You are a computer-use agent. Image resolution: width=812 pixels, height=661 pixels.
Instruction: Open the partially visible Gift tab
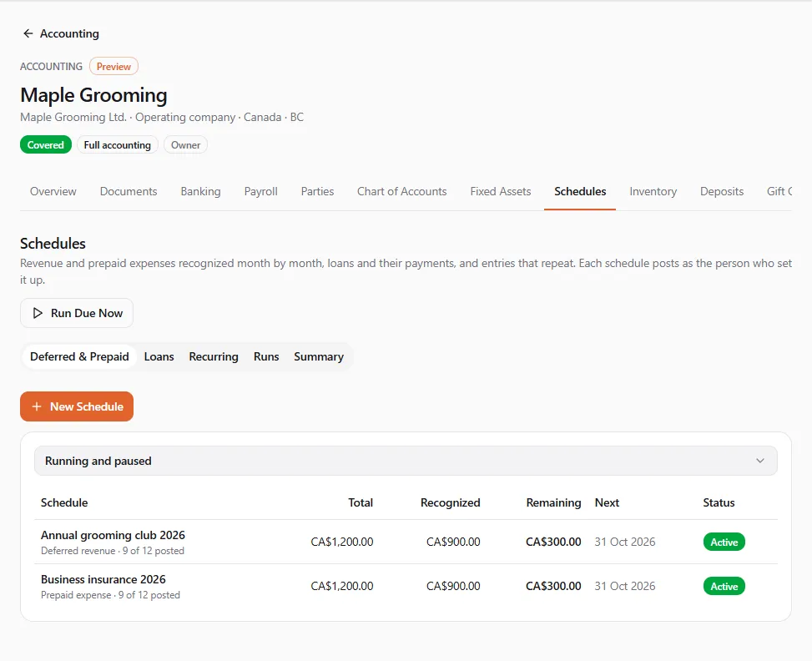point(779,192)
